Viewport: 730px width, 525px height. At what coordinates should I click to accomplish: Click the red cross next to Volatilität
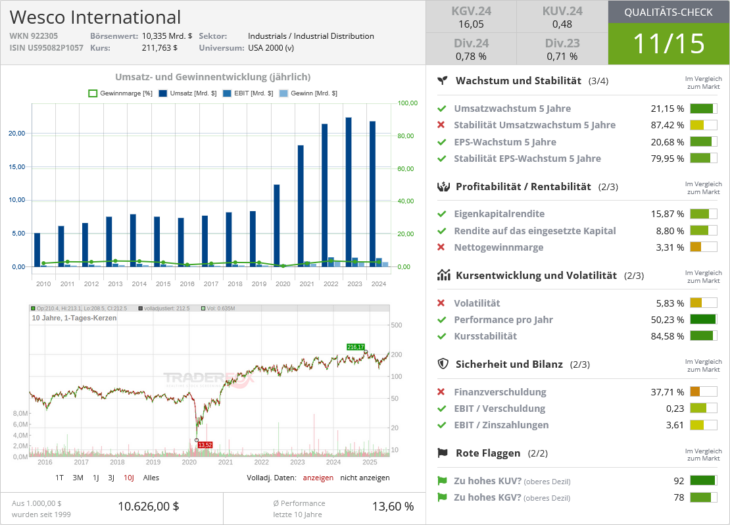[441, 303]
